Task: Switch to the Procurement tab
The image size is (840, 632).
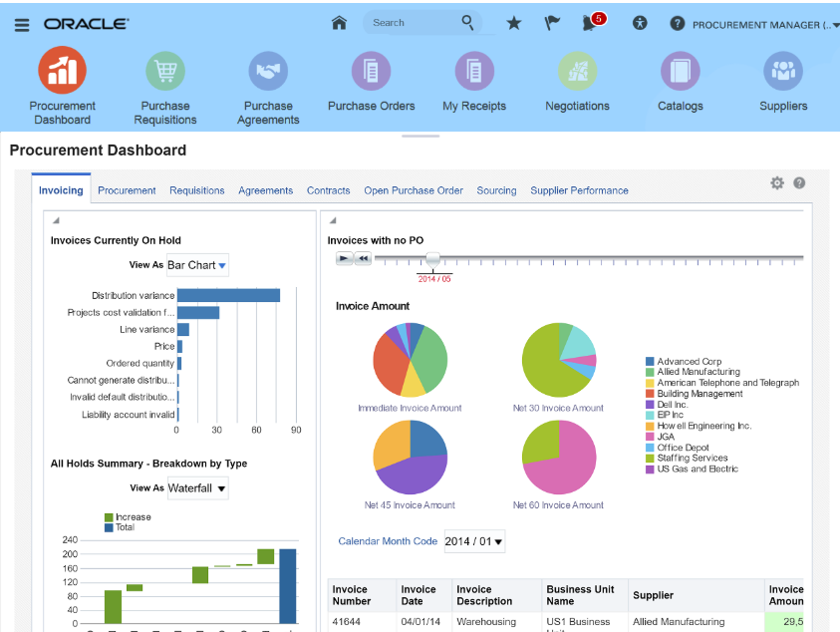Action: point(127,190)
